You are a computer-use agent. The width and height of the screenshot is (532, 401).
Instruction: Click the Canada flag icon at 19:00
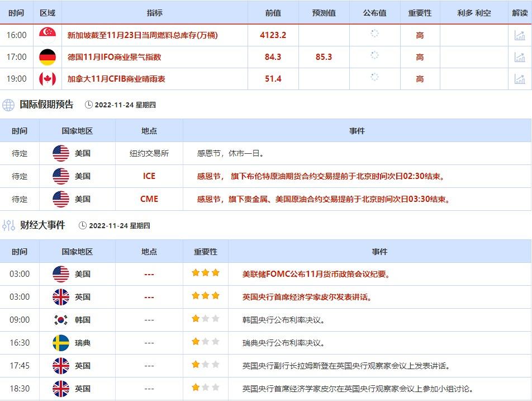(x=47, y=79)
